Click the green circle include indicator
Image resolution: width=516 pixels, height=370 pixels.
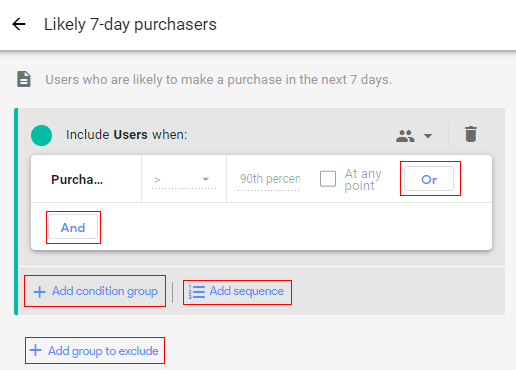(42, 135)
